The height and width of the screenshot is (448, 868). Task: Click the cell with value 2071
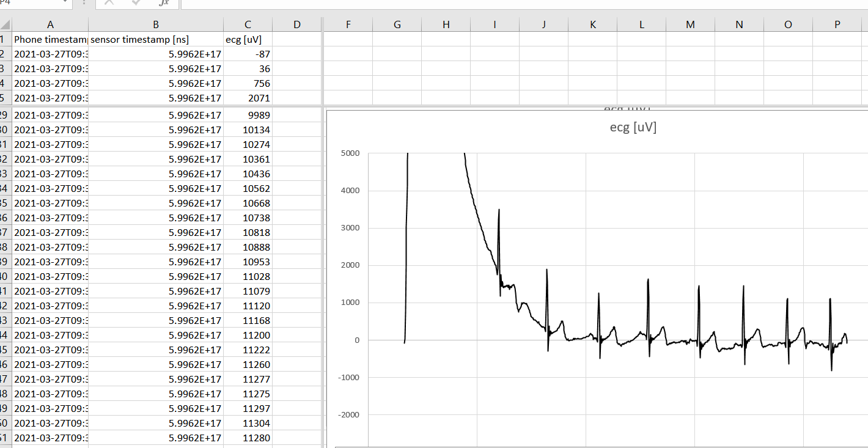point(248,98)
